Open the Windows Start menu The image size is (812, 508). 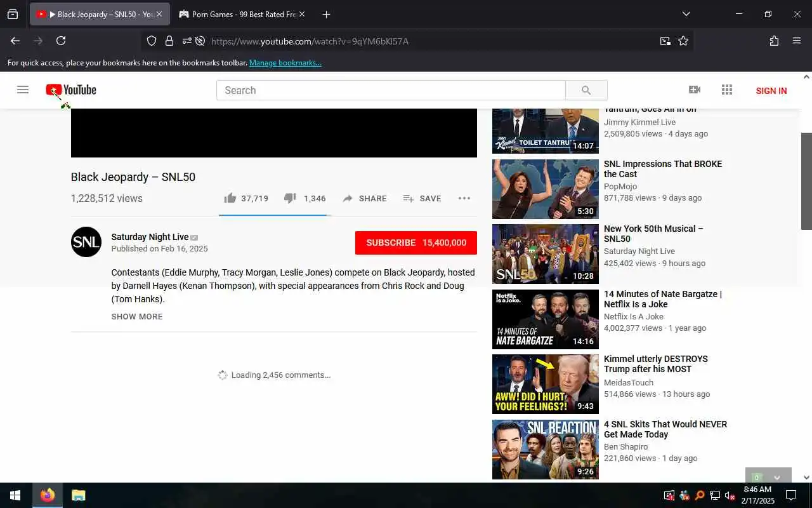pyautogui.click(x=15, y=495)
